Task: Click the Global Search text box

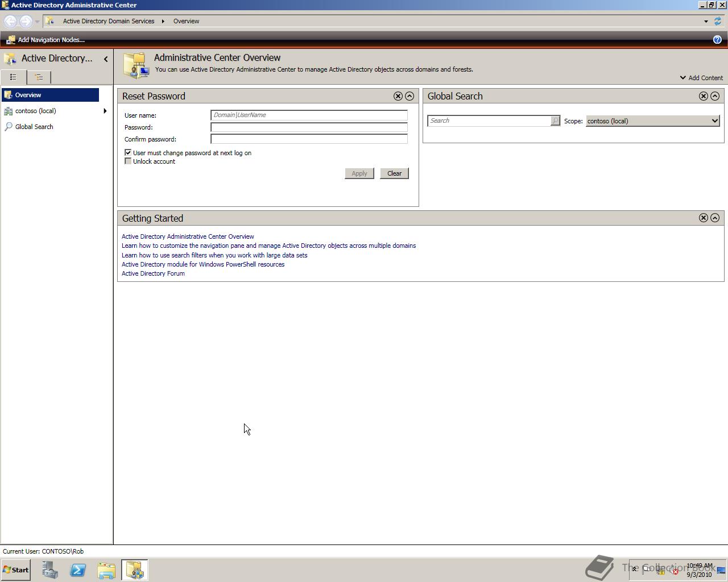Action: click(489, 120)
